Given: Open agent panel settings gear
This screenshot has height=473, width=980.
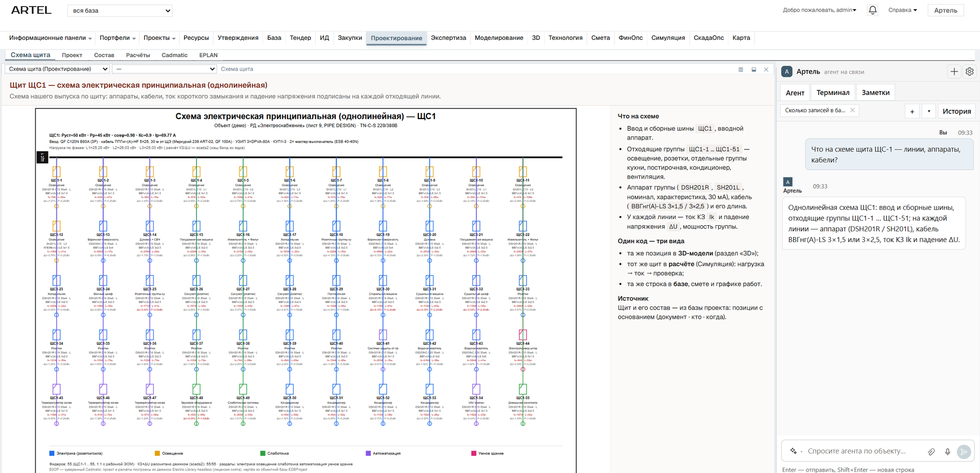Looking at the screenshot, I should (x=969, y=72).
